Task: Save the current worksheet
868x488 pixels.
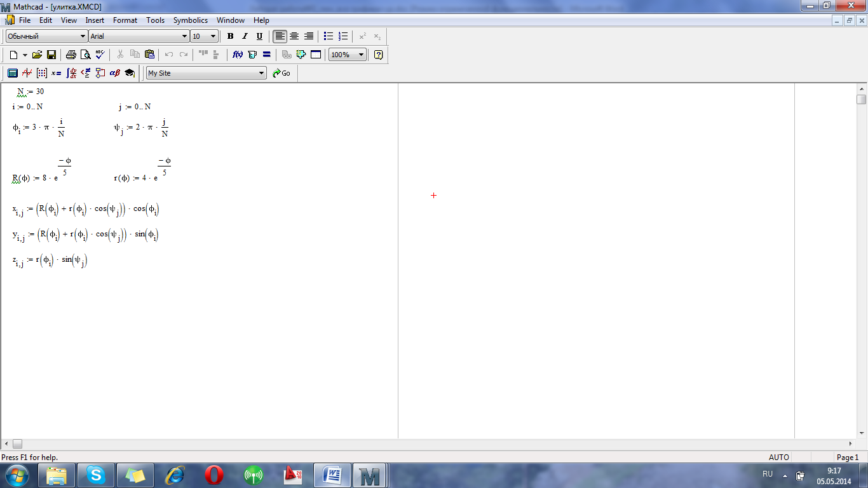Action: [51, 55]
